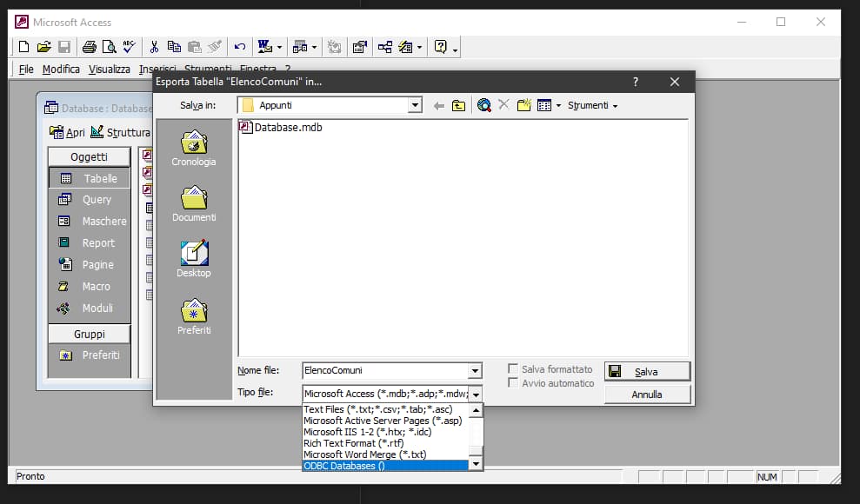Toggle the Avvio automatico checkbox
The image size is (860, 504).
coord(513,382)
